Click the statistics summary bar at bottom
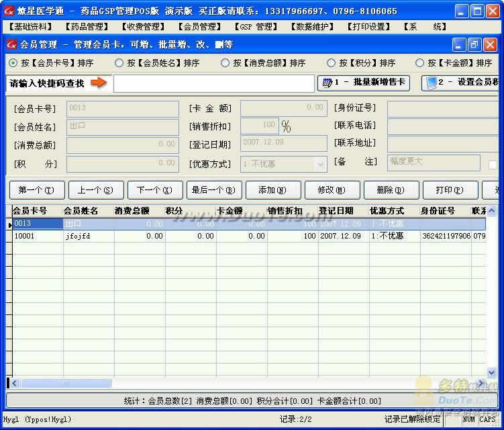 [252, 401]
